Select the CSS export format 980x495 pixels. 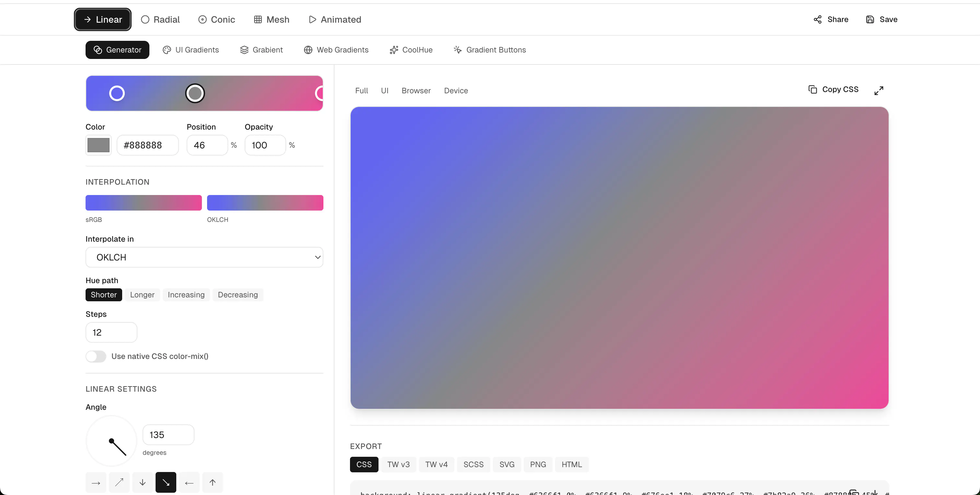coord(364,465)
